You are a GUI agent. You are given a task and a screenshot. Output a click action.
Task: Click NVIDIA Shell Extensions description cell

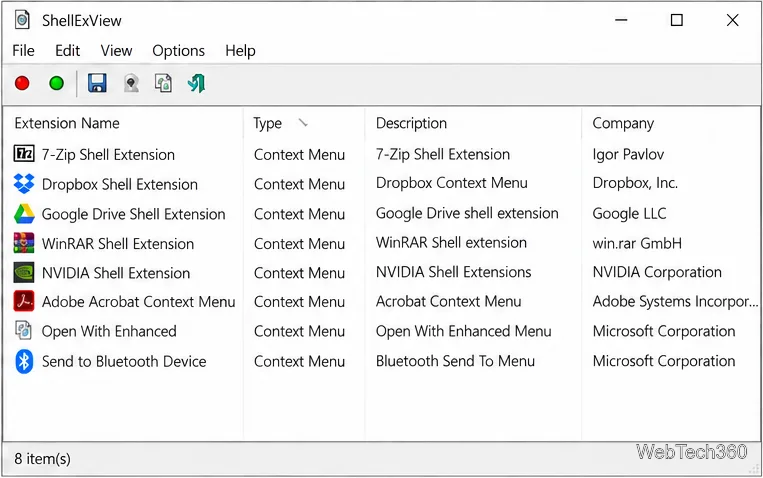(x=454, y=272)
